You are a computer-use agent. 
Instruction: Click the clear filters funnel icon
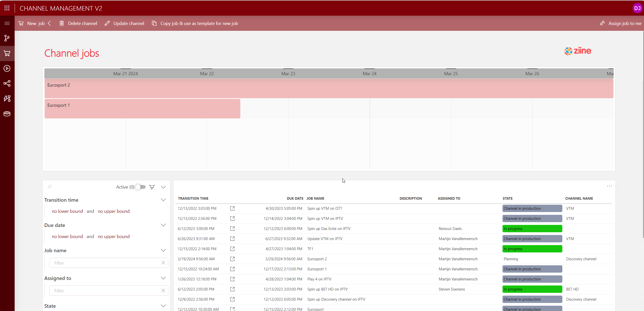pos(152,187)
